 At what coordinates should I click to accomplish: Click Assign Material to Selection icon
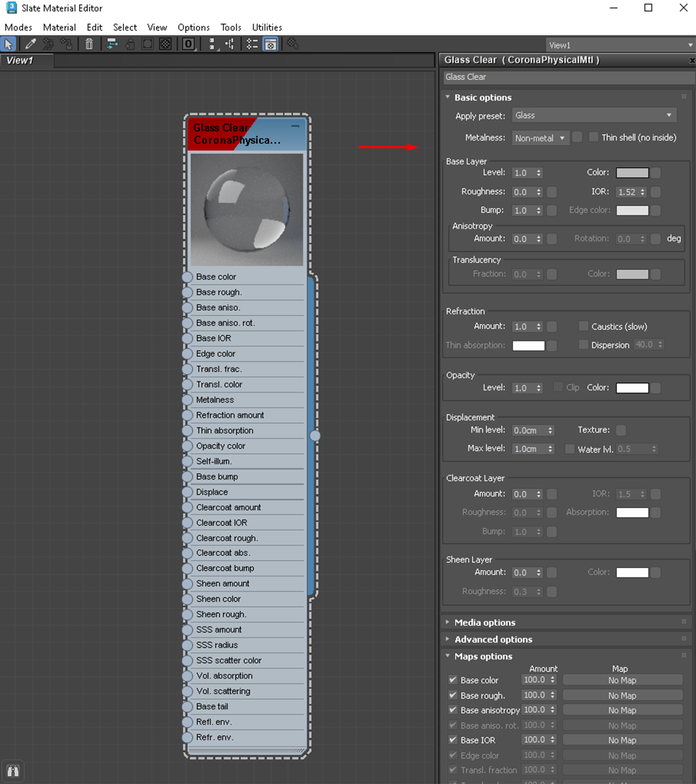pyautogui.click(x=66, y=44)
